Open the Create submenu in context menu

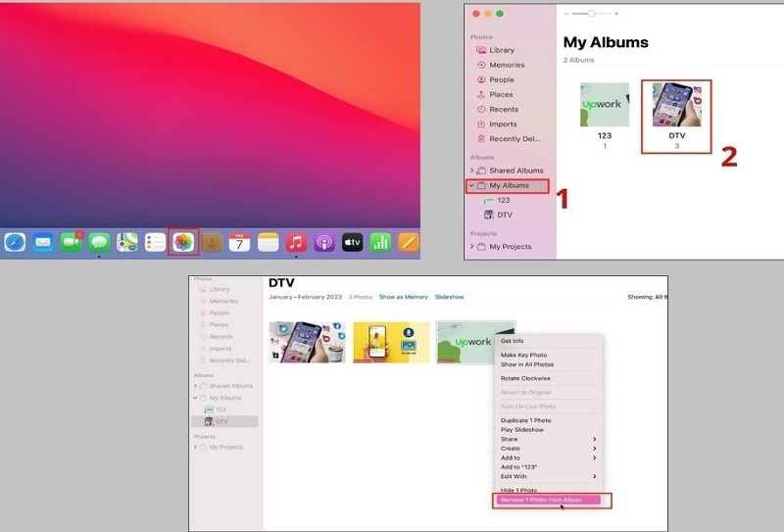point(549,449)
